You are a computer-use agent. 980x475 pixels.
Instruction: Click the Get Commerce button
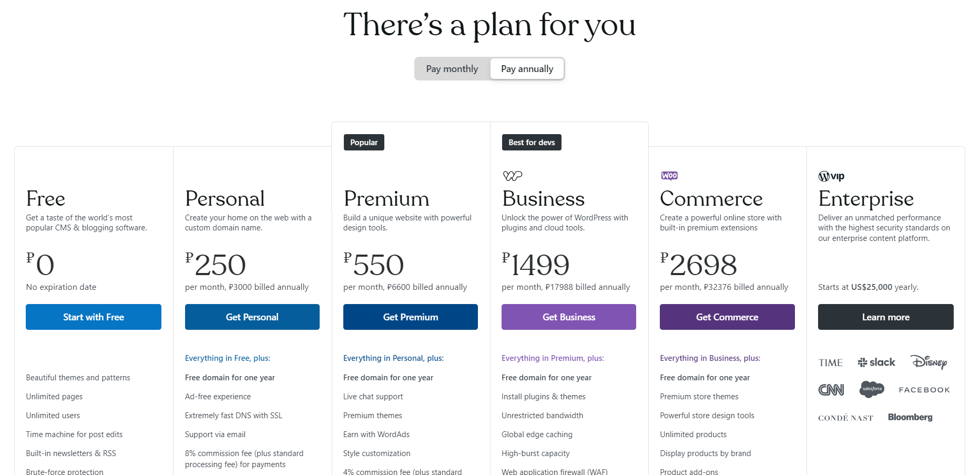click(727, 317)
